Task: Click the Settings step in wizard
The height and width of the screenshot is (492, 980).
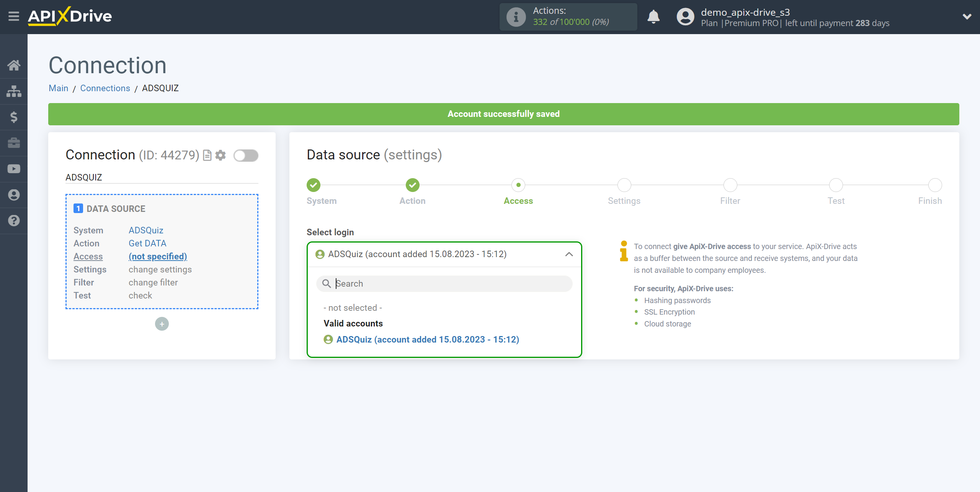Action: coord(624,185)
